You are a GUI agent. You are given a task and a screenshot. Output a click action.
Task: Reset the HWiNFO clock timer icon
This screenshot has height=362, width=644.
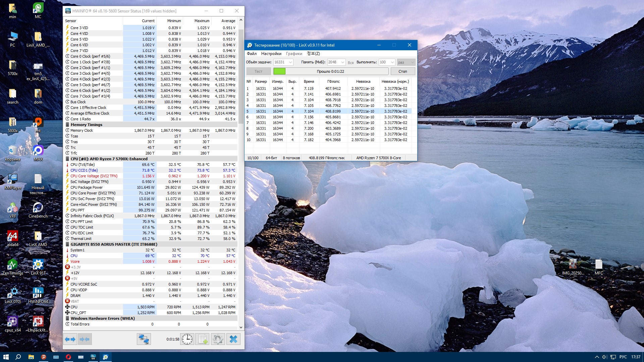click(x=187, y=340)
